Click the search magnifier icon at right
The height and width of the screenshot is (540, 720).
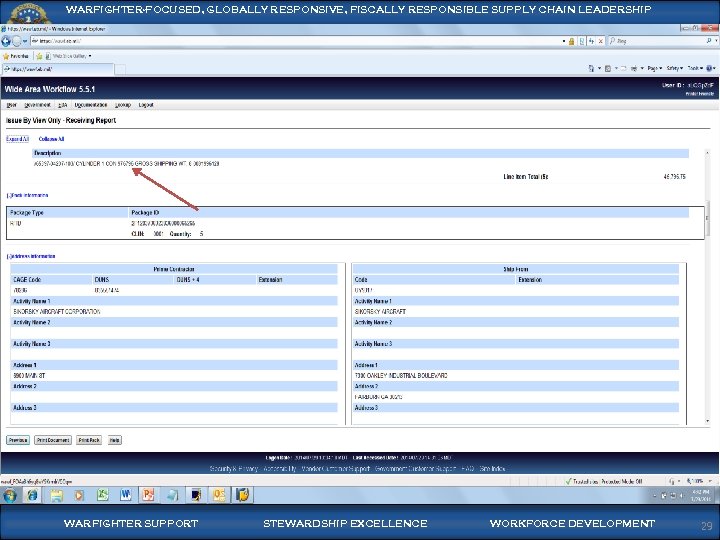click(709, 41)
